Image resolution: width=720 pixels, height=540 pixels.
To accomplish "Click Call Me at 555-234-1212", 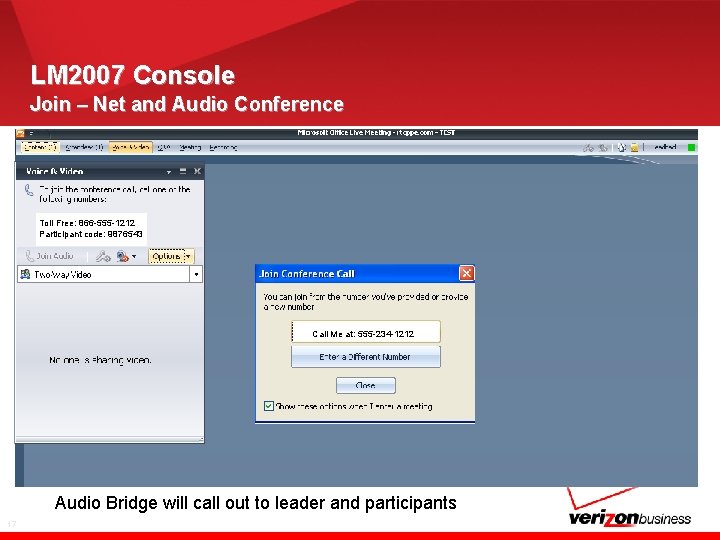I will [366, 332].
